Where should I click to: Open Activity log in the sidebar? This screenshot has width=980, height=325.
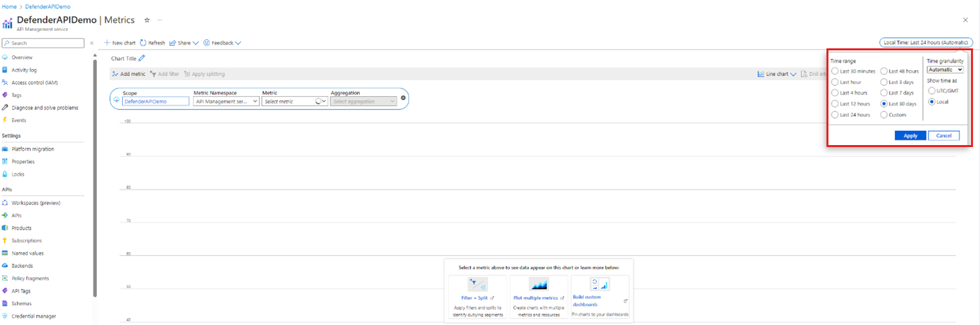(x=24, y=70)
